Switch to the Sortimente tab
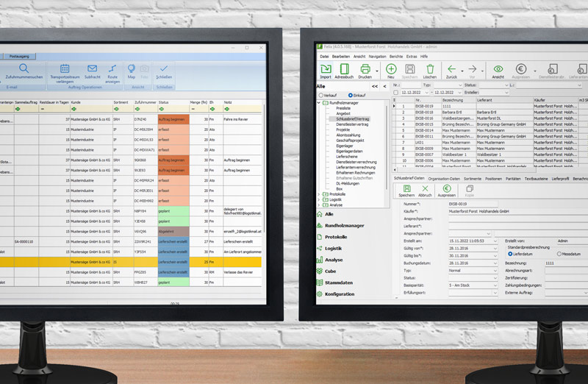This screenshot has height=384, width=588. pyautogui.click(x=473, y=178)
